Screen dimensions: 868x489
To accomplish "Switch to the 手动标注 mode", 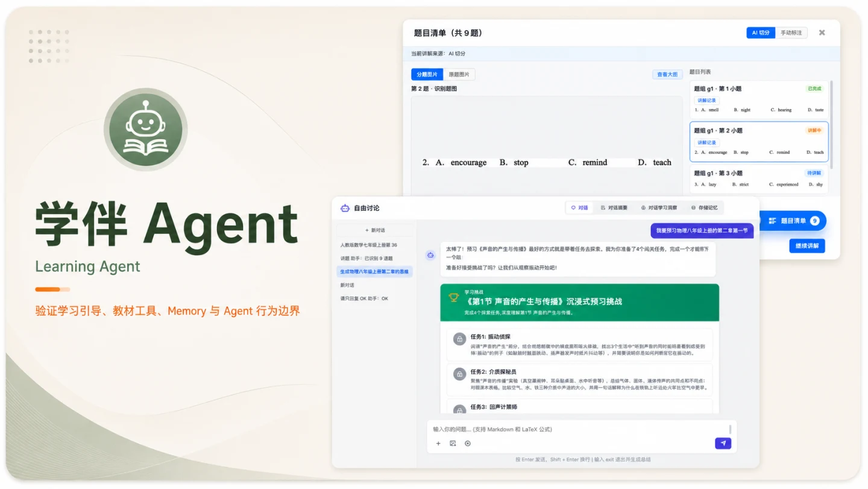I will coord(791,33).
